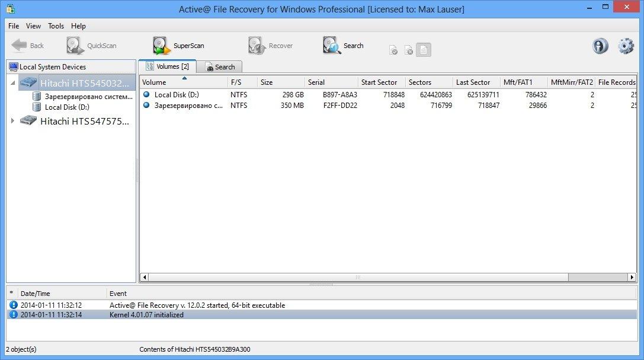Click the info icon of the 11:32:14 log entry
This screenshot has height=360, width=644.
tap(14, 314)
